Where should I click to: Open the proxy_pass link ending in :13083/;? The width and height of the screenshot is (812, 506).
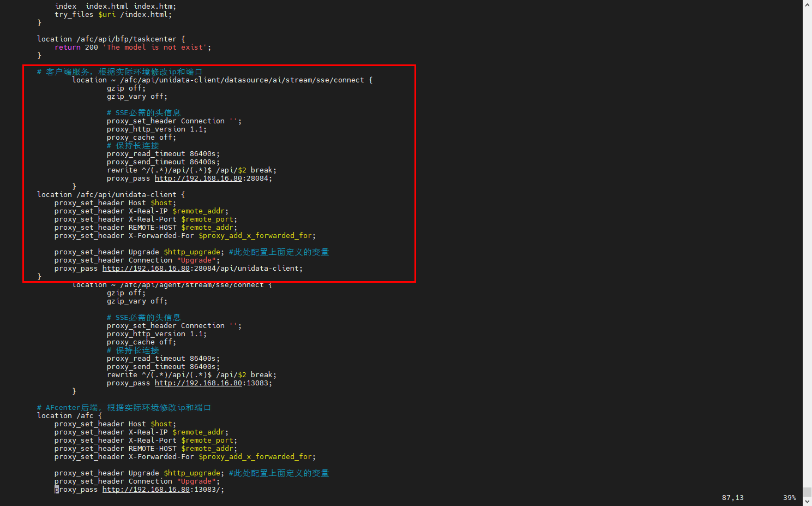pos(146,490)
